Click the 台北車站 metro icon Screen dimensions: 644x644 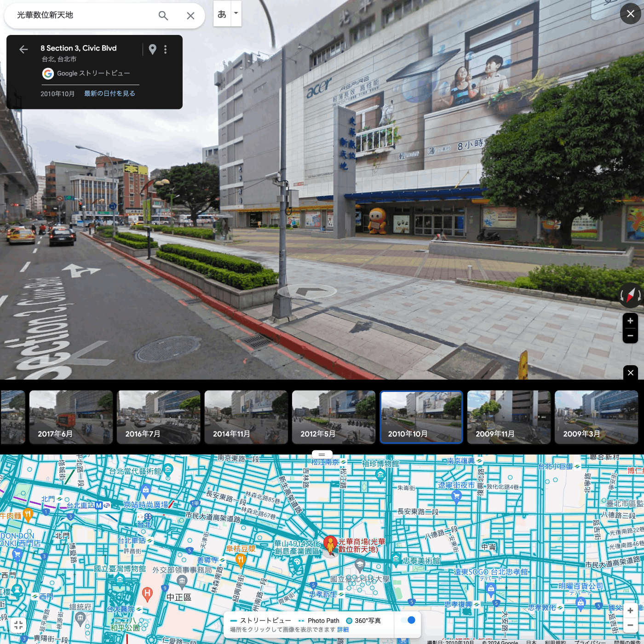(x=99, y=505)
